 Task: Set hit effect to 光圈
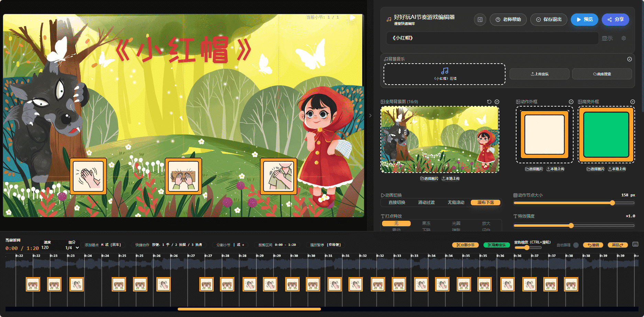456,223
